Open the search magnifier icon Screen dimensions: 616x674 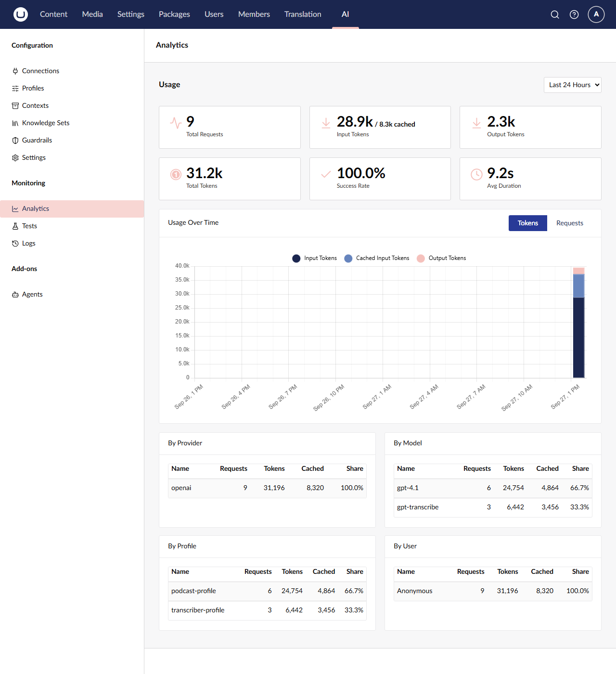(555, 14)
